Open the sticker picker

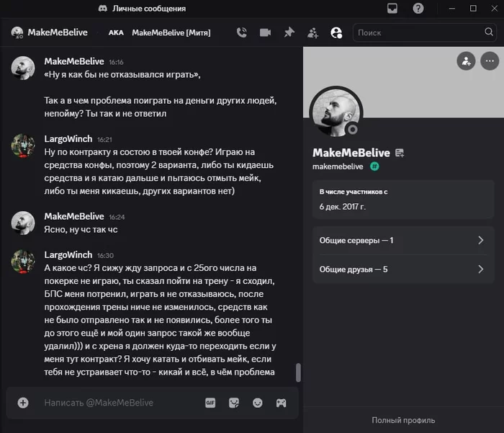234,403
